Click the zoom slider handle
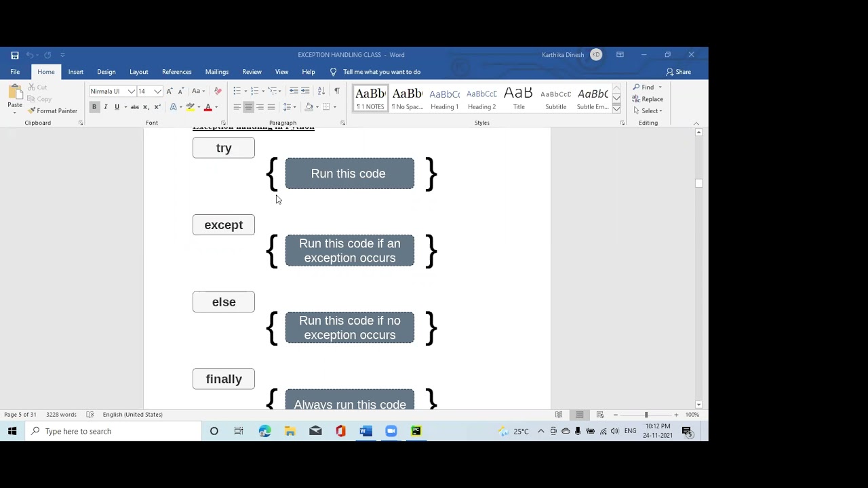 coord(646,415)
